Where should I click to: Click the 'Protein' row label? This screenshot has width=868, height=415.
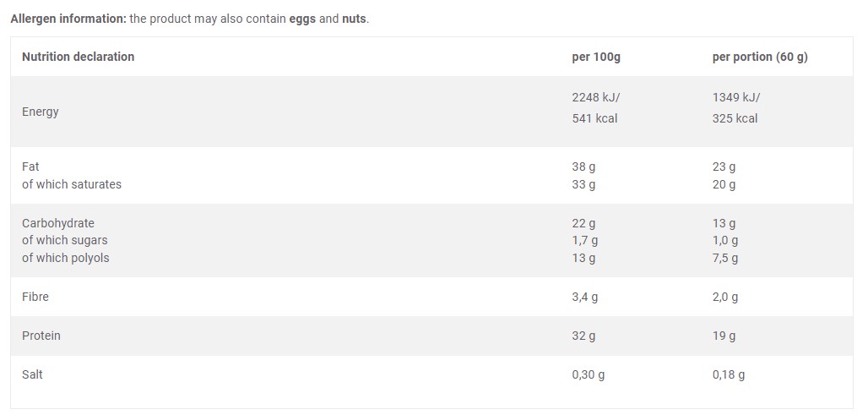(x=41, y=336)
